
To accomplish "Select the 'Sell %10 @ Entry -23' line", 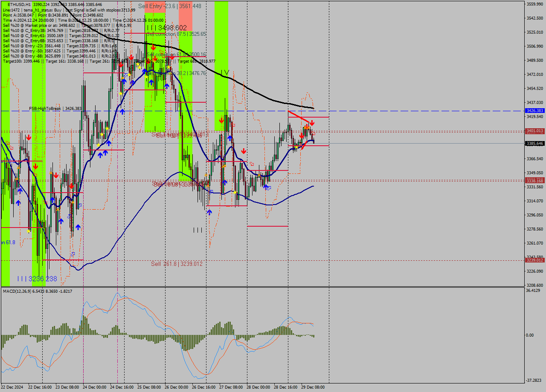I will click(60, 46).
